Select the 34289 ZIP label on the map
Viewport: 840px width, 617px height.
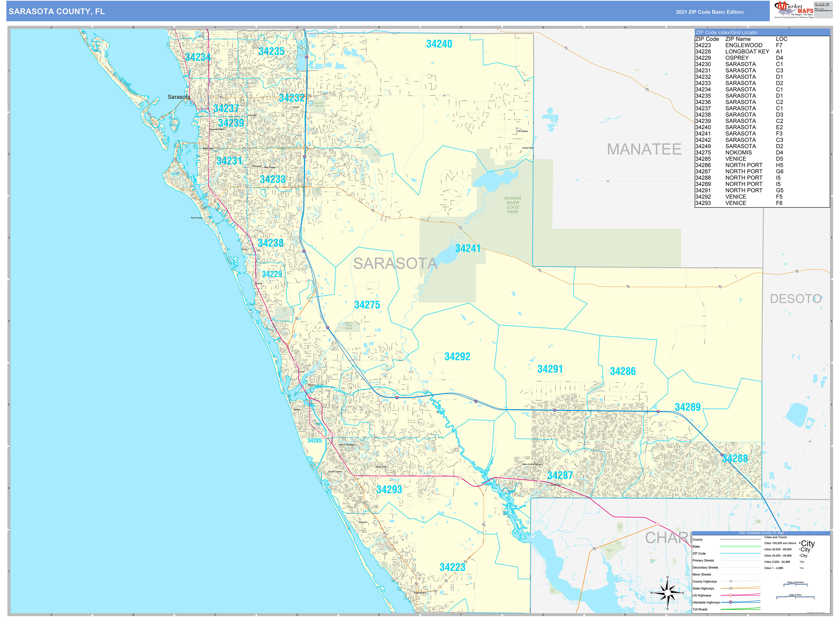[x=688, y=407]
